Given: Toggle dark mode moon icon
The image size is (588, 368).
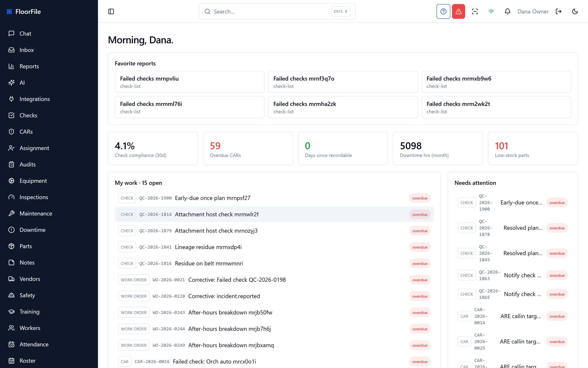Looking at the screenshot, I should pos(575,11).
